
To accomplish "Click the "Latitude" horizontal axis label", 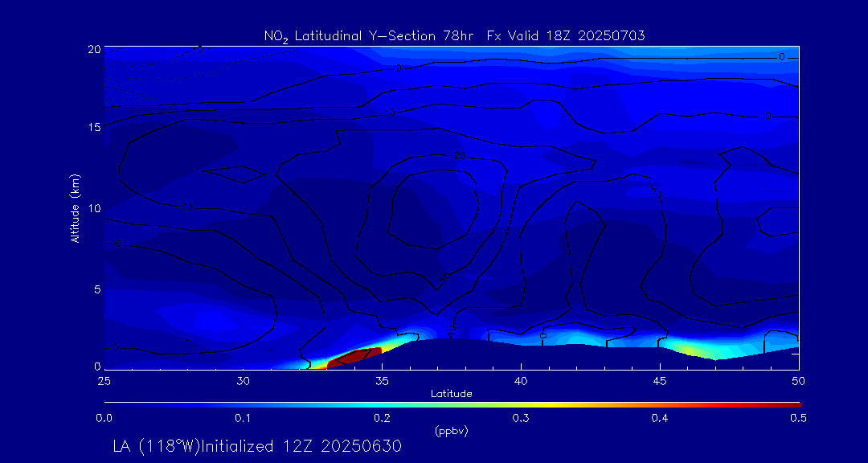I will click(451, 394).
